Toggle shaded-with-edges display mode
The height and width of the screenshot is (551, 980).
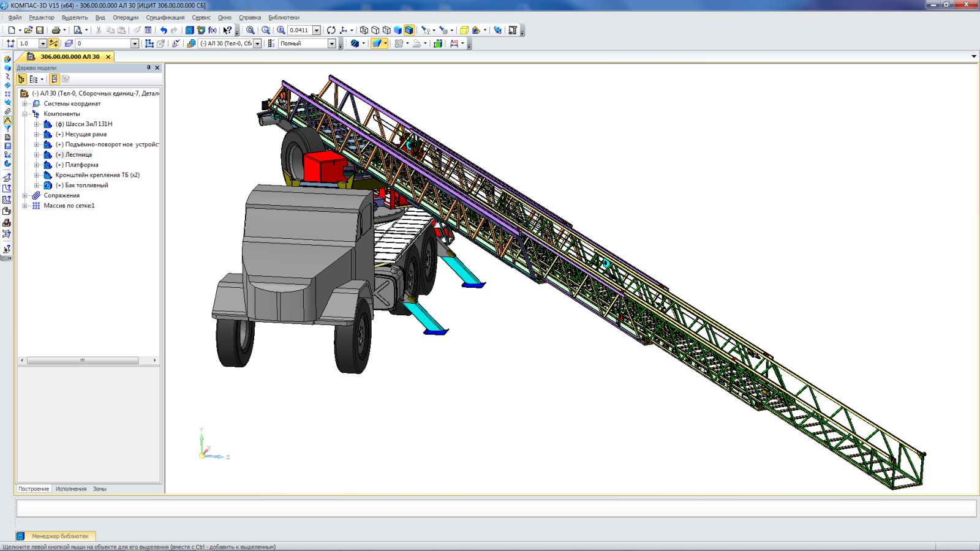click(409, 30)
